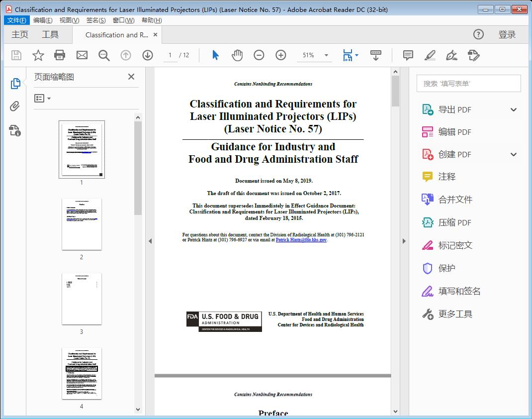The width and height of the screenshot is (532, 419).
Task: Open the zoom level 51% dropdown
Action: click(x=326, y=55)
